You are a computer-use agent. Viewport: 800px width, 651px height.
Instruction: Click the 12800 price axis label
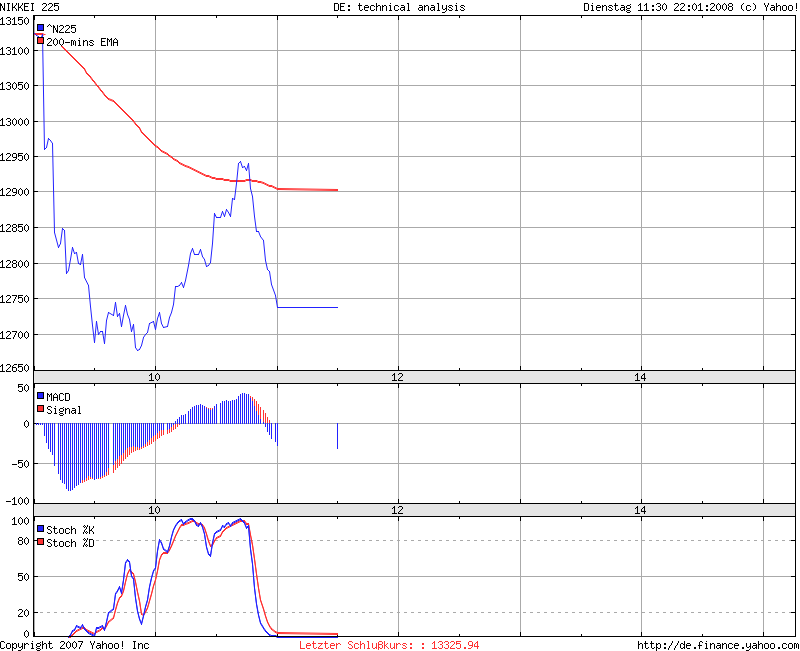[x=15, y=264]
